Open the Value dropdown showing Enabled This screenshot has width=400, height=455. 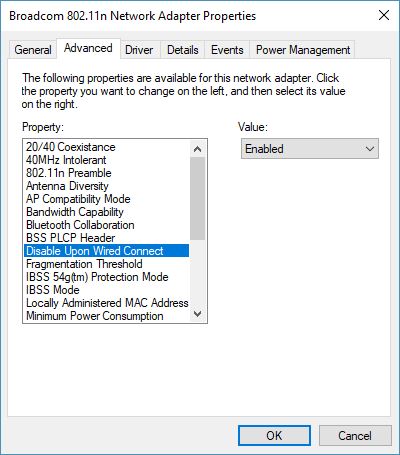[310, 149]
